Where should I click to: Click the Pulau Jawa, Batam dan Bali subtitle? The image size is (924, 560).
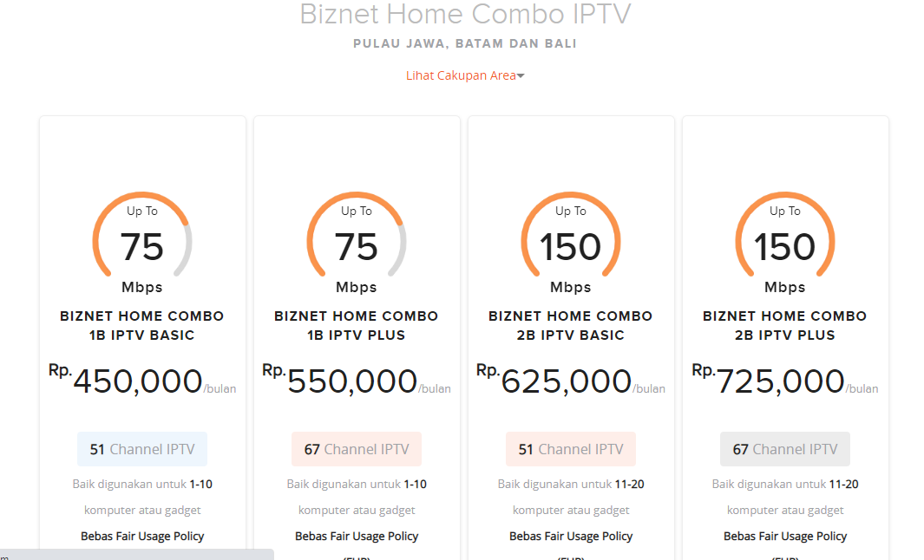pyautogui.click(x=465, y=43)
